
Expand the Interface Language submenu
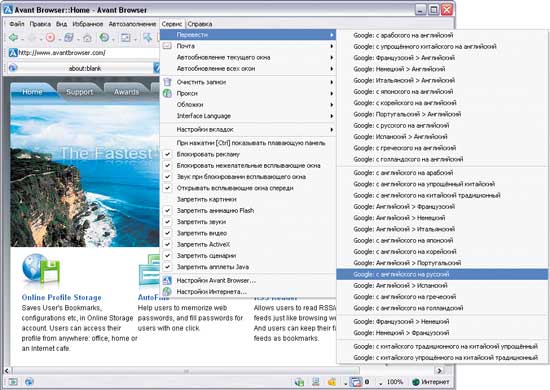(248, 116)
